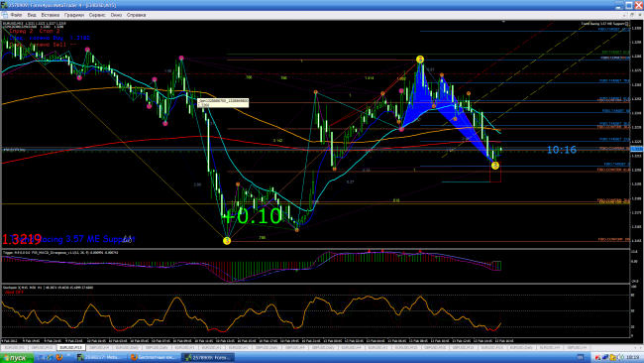Open the volume icon in system tray
Screen dimensions: 644x363
[x=620, y=357]
